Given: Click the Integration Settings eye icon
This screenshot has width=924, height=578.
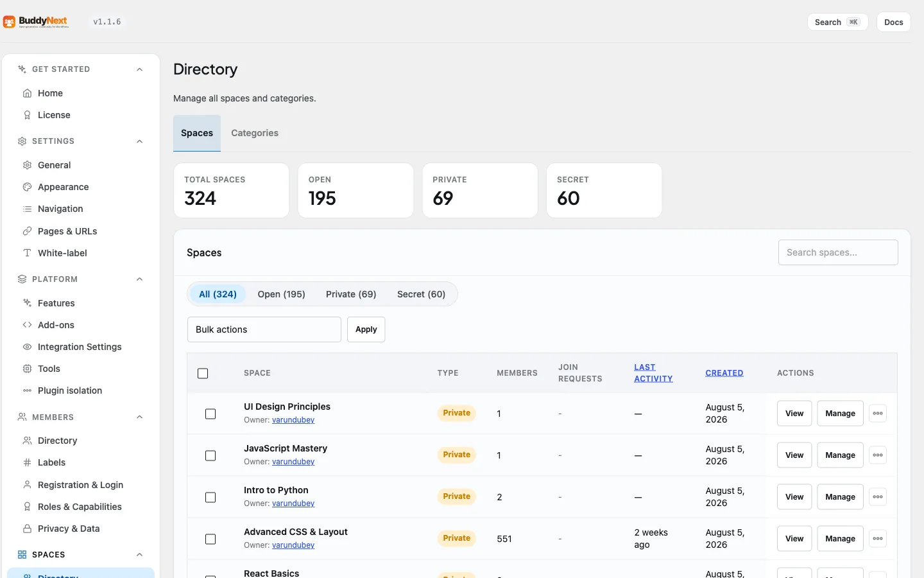Looking at the screenshot, I should click(27, 347).
